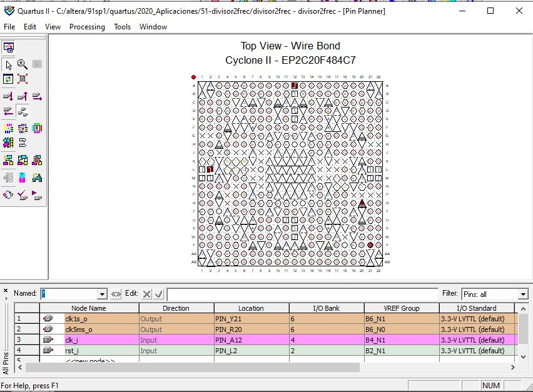Screen dimensions: 533x392
Task: Open the Named dropdown list
Action: point(103,294)
